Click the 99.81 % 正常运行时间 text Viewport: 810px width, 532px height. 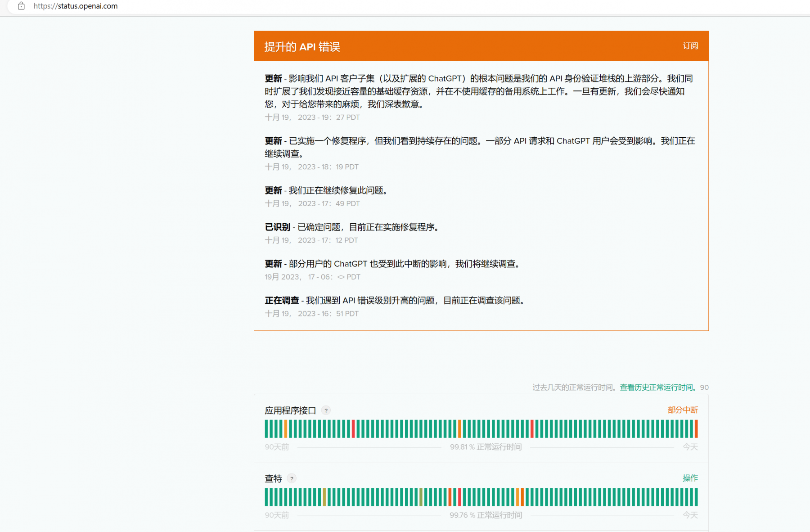click(486, 447)
